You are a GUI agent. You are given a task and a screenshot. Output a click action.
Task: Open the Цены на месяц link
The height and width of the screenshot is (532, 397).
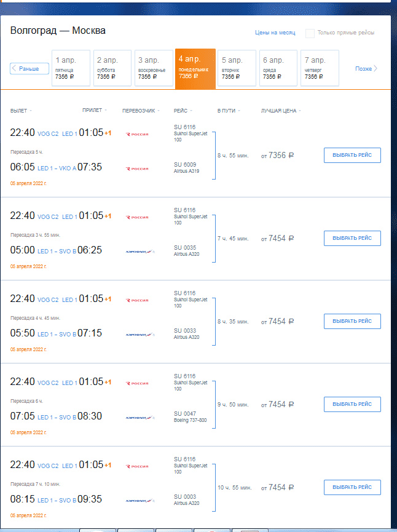[x=275, y=33]
